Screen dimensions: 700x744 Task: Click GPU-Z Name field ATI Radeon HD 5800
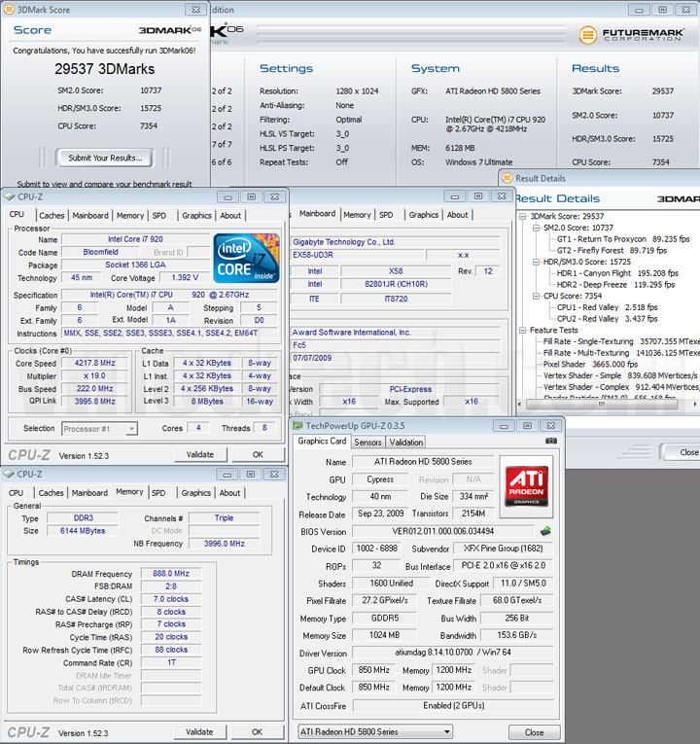(x=423, y=462)
